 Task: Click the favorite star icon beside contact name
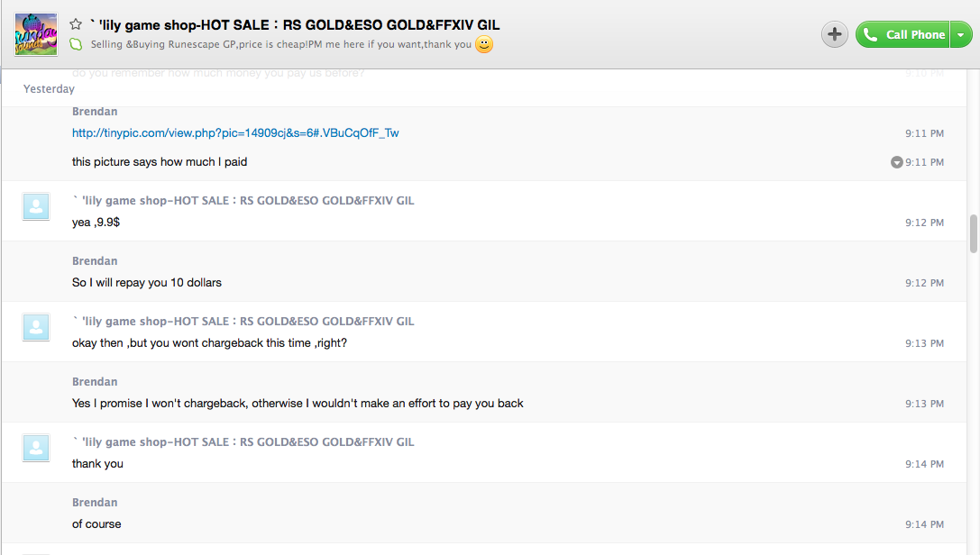tap(76, 24)
